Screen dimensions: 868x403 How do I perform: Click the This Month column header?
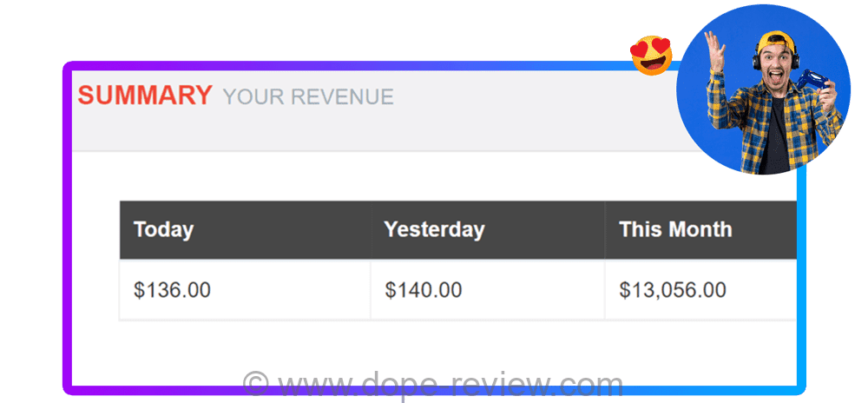[x=675, y=230]
